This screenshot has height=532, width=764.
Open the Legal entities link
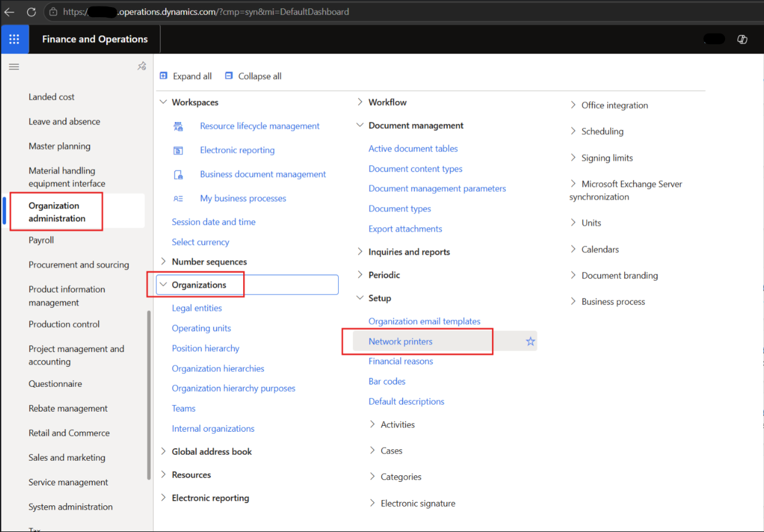point(197,308)
